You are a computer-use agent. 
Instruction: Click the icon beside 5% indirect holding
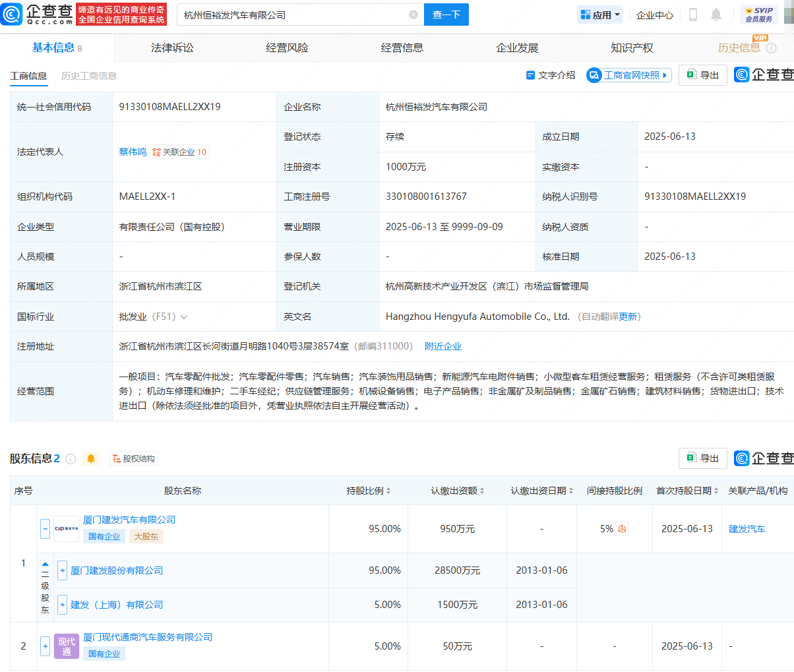point(622,529)
